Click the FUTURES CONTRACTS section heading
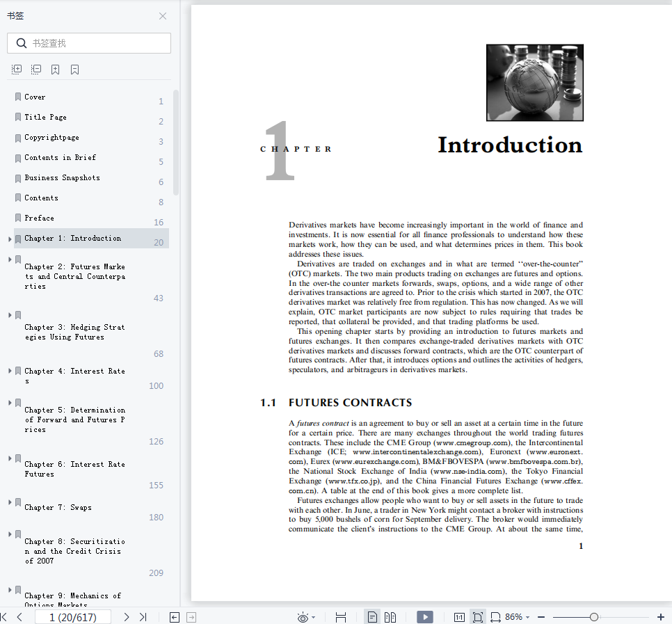This screenshot has width=672, height=624. (x=350, y=402)
